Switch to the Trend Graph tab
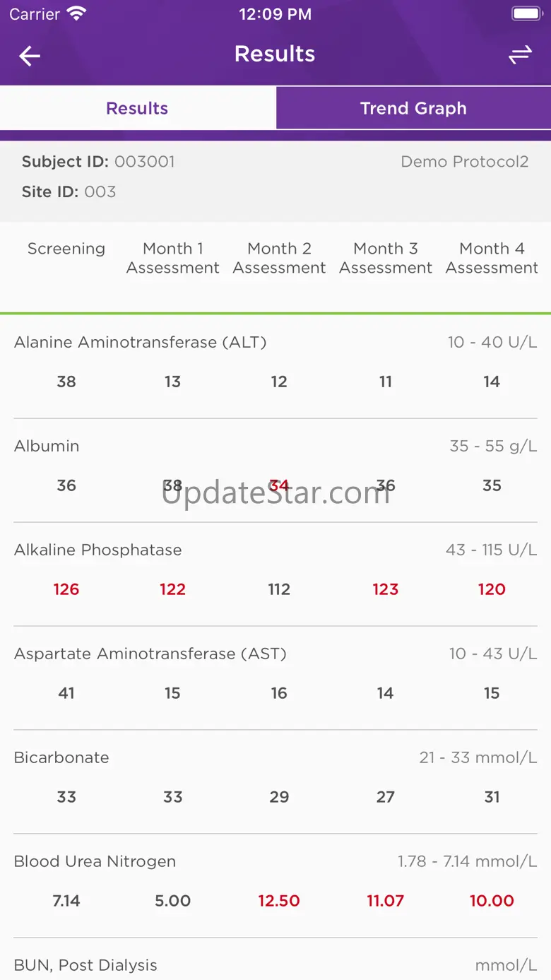Viewport: 551px width, 980px height. click(413, 108)
